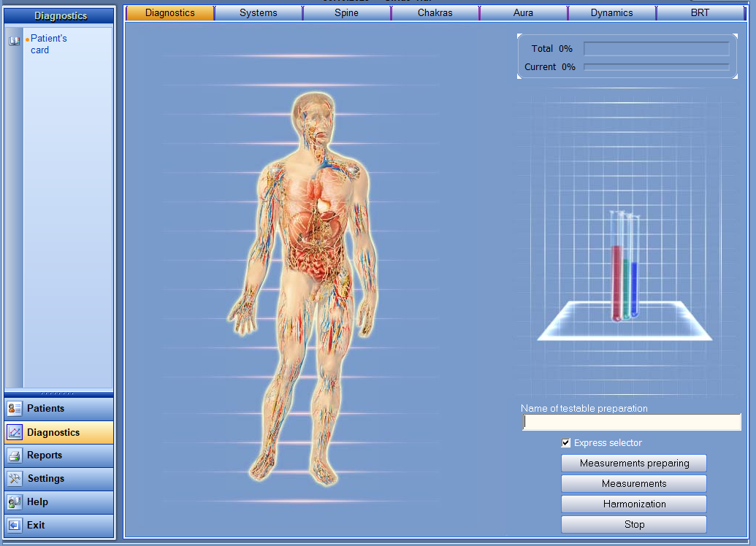Start the Measurements button
Screen dimensions: 756x546
click(x=634, y=483)
